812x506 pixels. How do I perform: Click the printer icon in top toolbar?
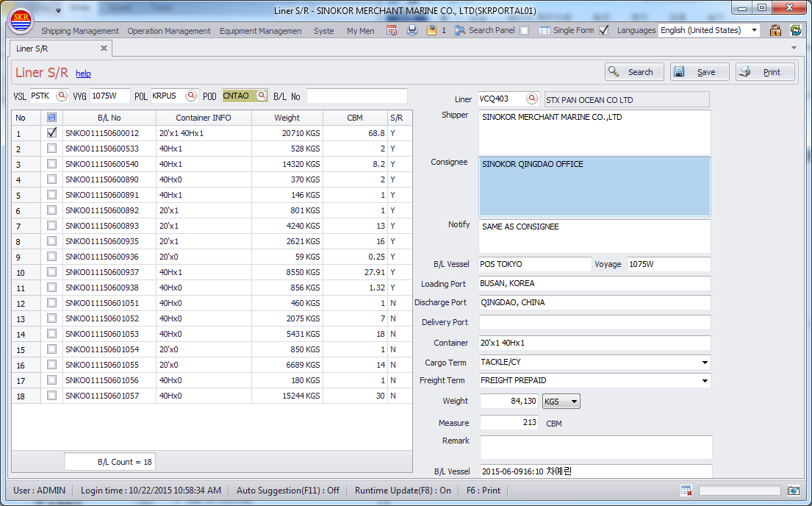(412, 31)
